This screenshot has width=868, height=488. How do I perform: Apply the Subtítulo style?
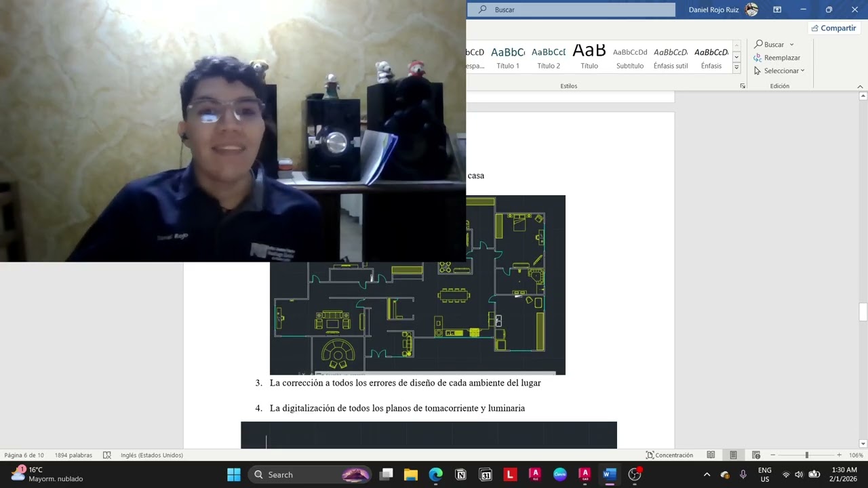tap(630, 58)
